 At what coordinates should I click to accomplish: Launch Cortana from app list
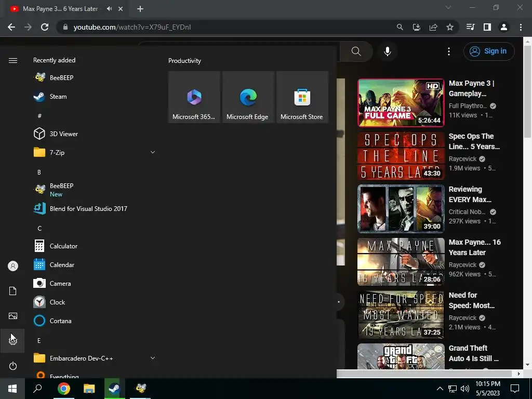95,321
